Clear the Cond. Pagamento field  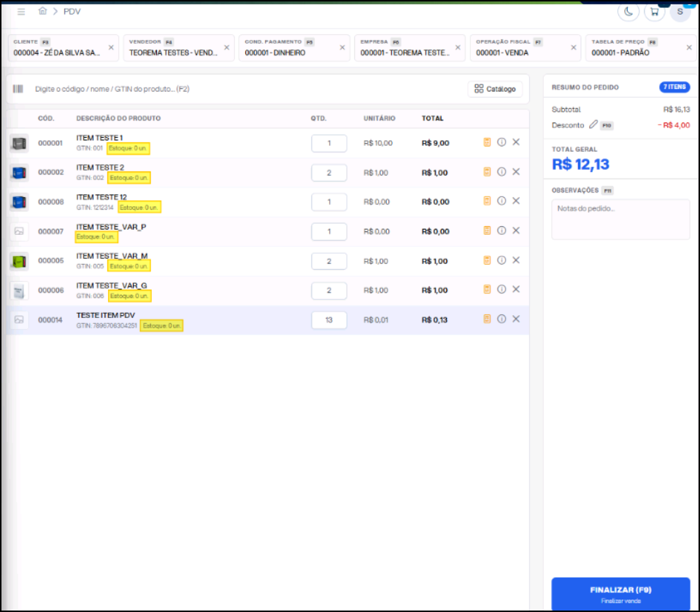click(x=342, y=47)
